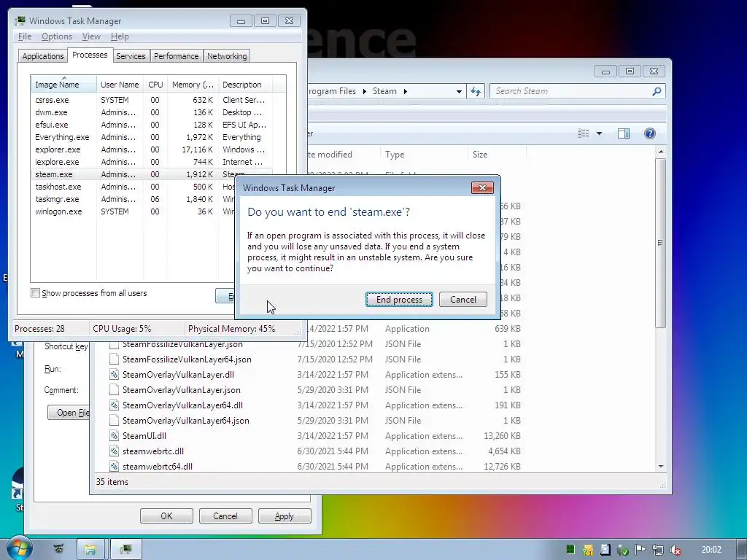Select the taskmgr.exe process
Image resolution: width=747 pixels, height=560 pixels.
(x=133, y=199)
